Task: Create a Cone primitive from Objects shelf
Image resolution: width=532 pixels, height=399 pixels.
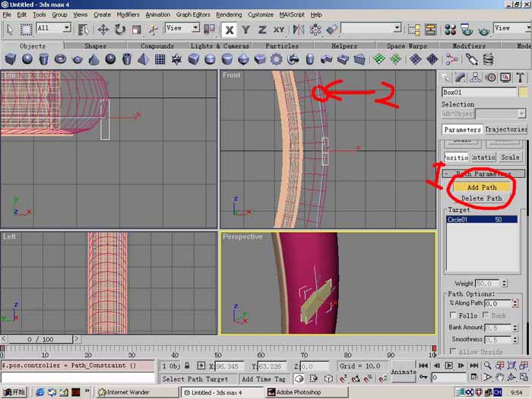Action: [93, 59]
